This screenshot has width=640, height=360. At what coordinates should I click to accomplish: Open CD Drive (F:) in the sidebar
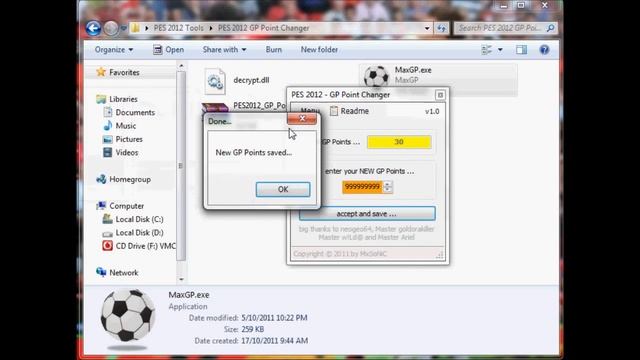click(145, 246)
